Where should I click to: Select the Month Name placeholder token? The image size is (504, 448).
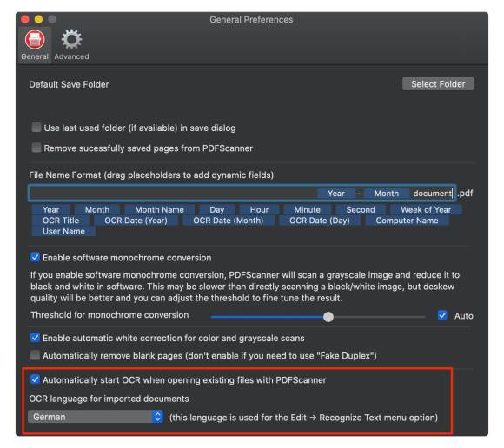[159, 210]
